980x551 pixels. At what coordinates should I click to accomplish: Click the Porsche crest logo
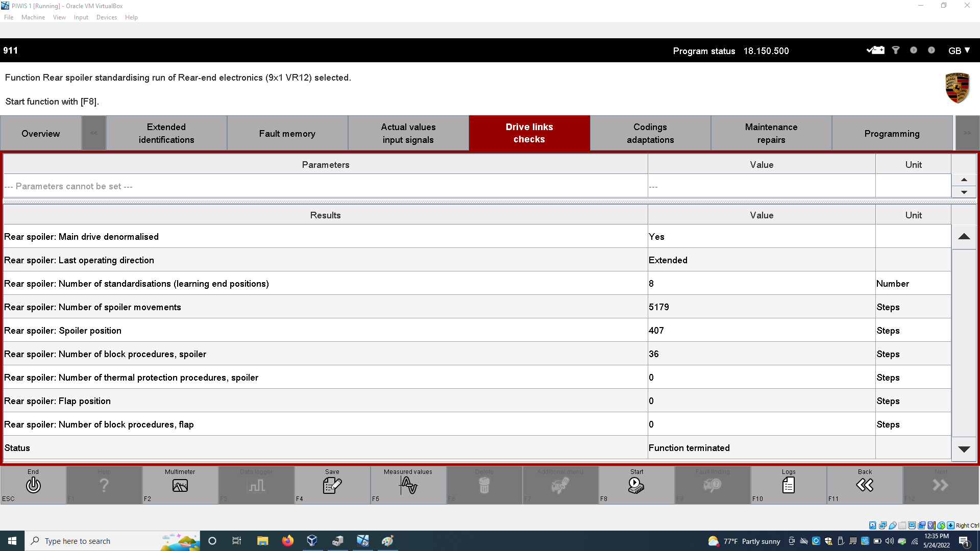coord(957,88)
